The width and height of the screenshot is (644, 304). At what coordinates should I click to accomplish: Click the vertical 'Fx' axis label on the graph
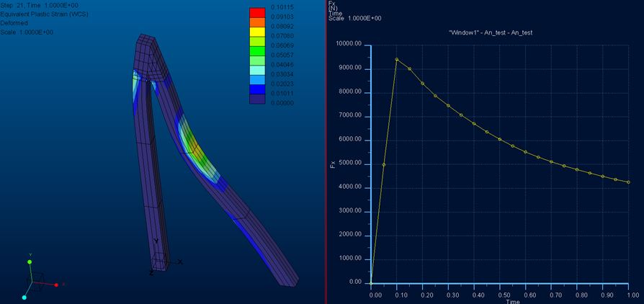(333, 164)
